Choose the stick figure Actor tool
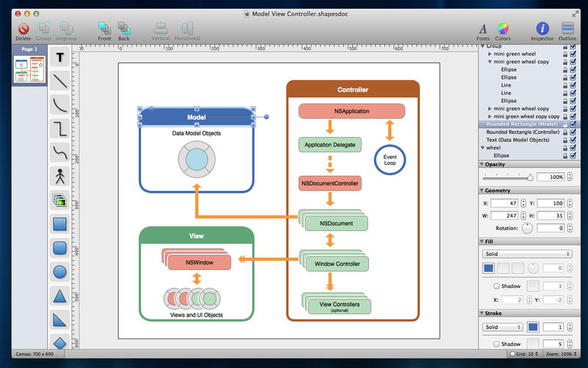This screenshot has width=588, height=368. (60, 177)
